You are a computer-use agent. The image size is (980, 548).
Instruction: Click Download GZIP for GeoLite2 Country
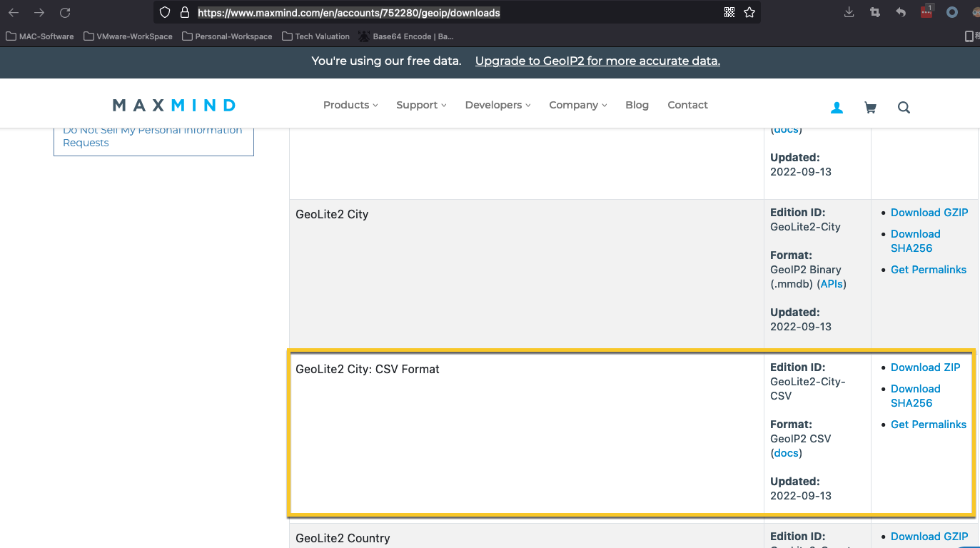(x=929, y=537)
